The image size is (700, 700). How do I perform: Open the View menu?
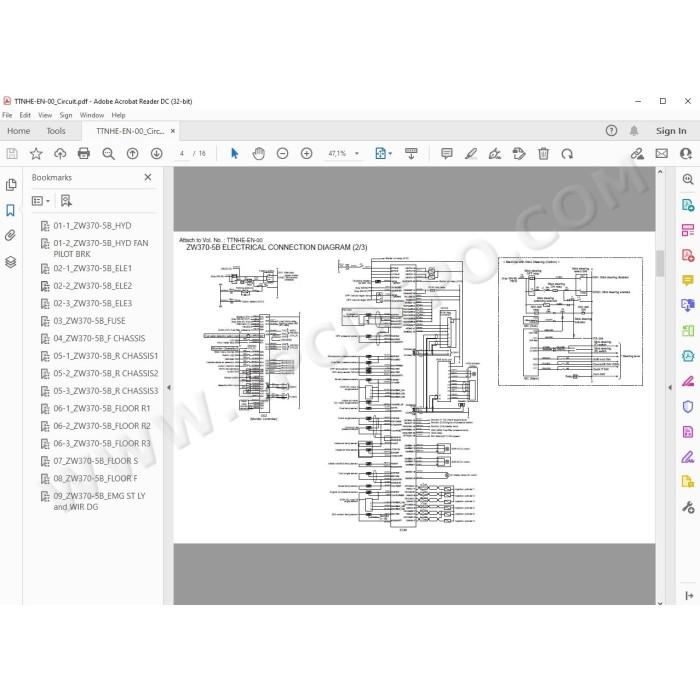(45, 115)
